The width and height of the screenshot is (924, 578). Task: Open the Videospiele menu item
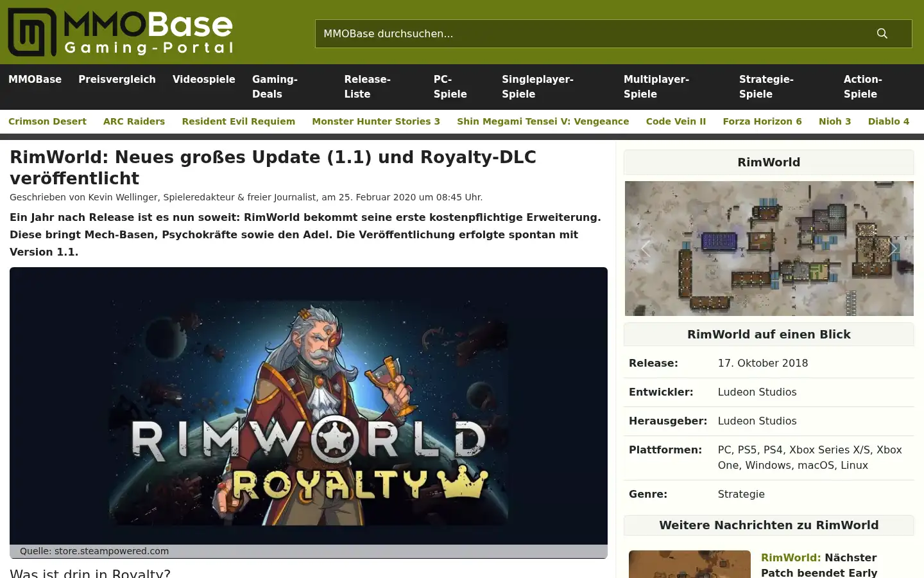203,80
